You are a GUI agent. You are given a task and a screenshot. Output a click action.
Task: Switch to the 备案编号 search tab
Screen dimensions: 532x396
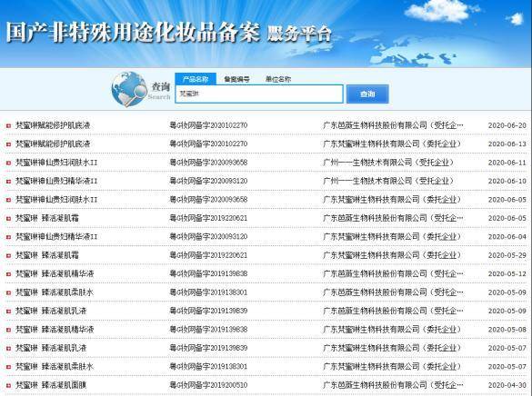pos(236,79)
